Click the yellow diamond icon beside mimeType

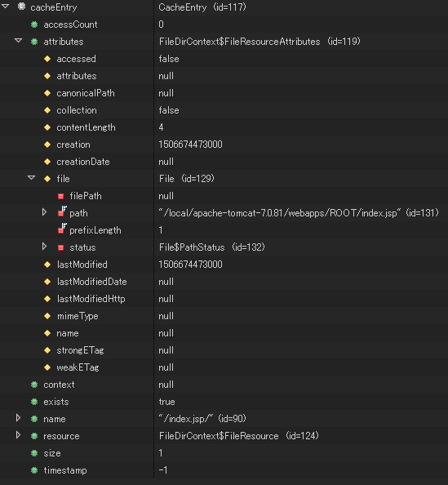47,316
